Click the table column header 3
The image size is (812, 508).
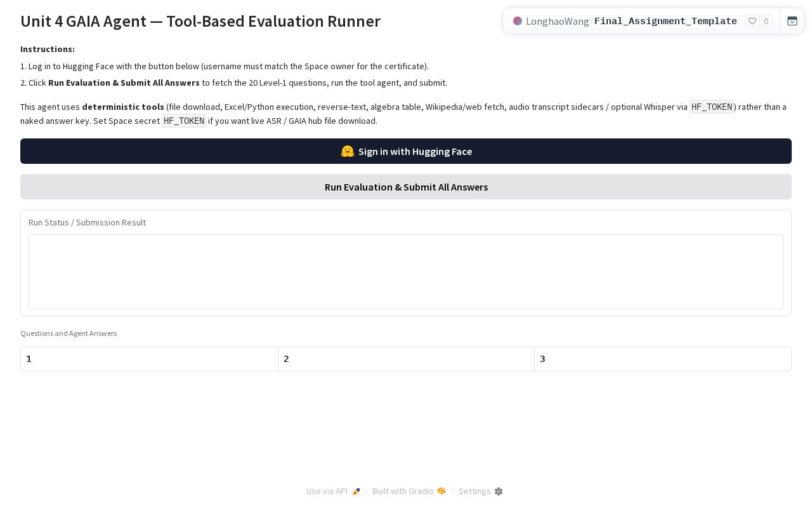click(663, 359)
